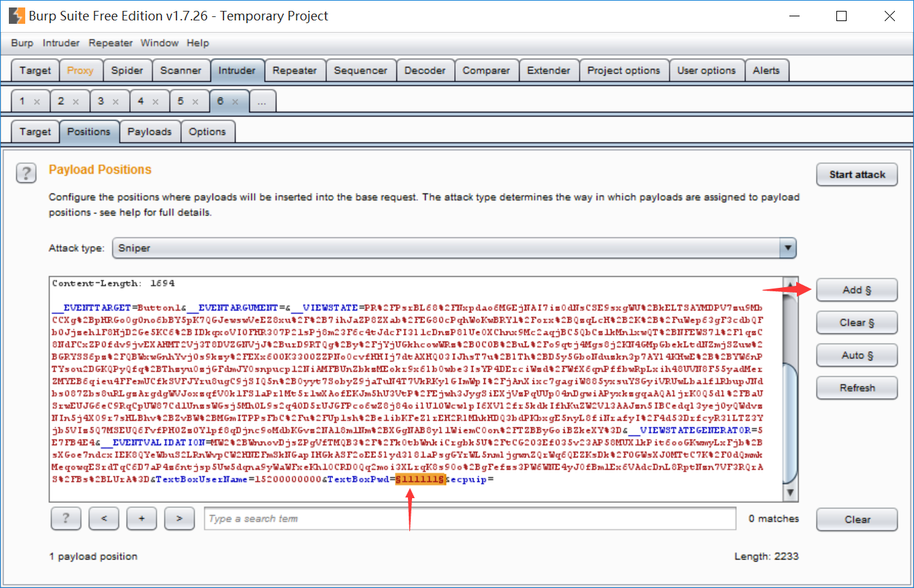Select Intruder attack tab 2

[61, 101]
